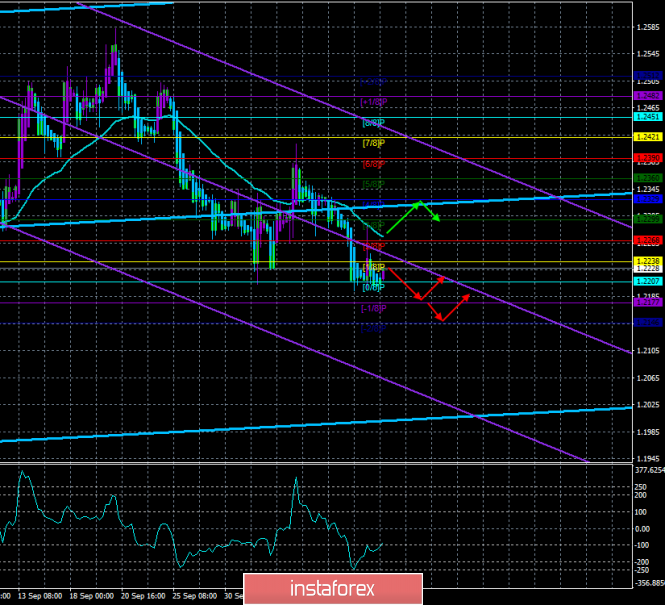Click the red 1.2390 price tag

point(647,158)
